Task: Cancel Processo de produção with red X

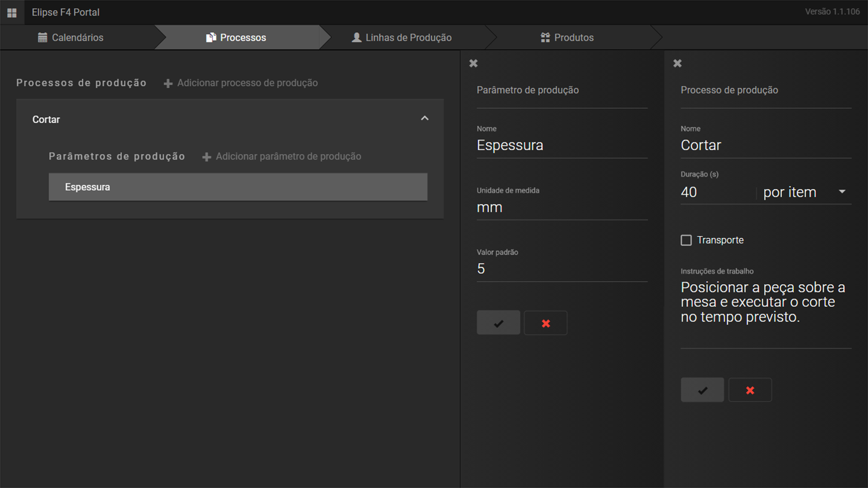Action: tap(750, 390)
